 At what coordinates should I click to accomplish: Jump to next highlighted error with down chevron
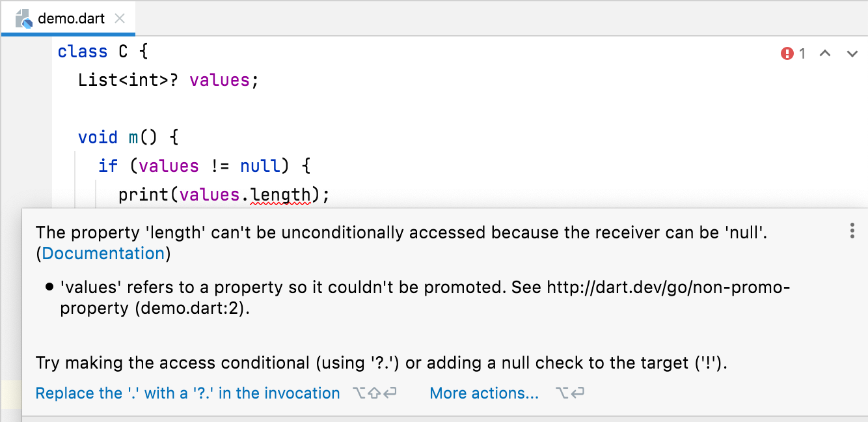[852, 53]
